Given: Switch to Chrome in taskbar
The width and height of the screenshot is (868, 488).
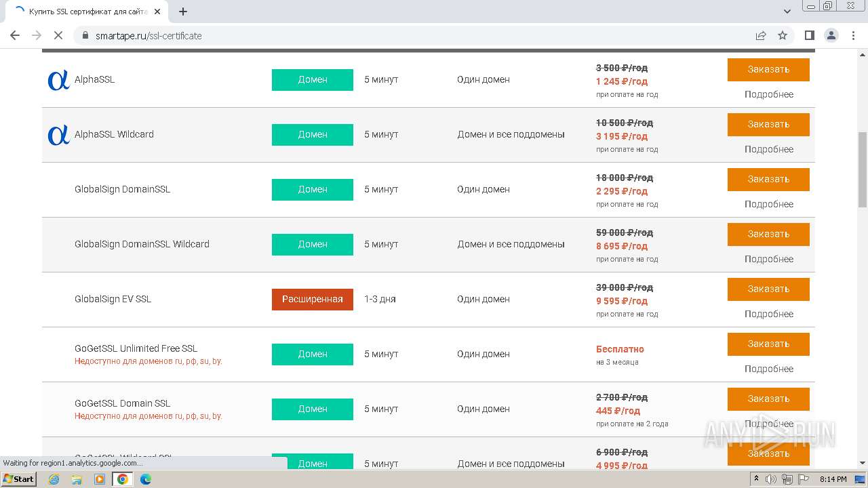Looking at the screenshot, I should tap(122, 479).
